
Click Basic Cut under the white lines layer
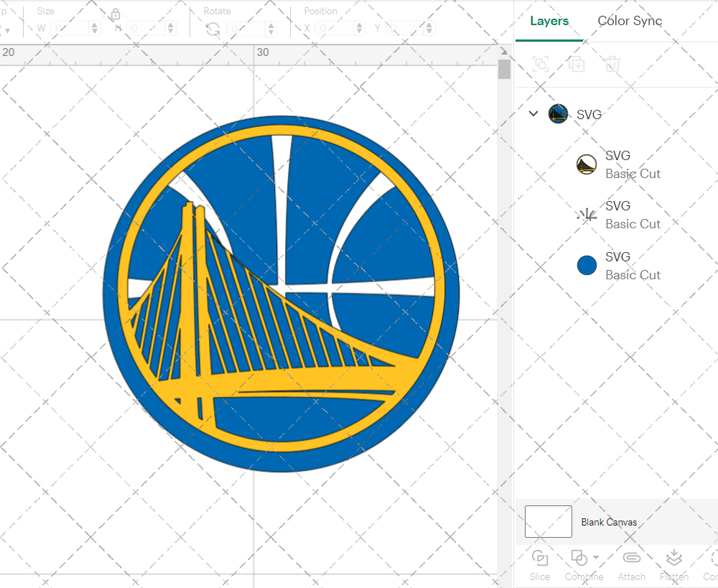click(633, 224)
